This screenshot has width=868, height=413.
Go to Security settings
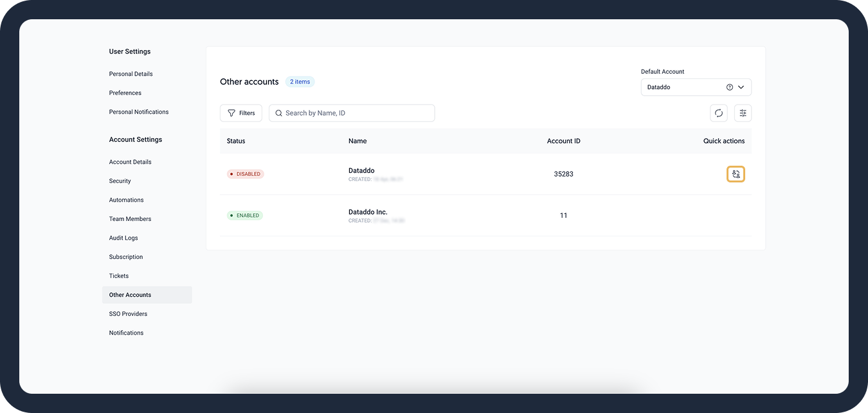[120, 181]
